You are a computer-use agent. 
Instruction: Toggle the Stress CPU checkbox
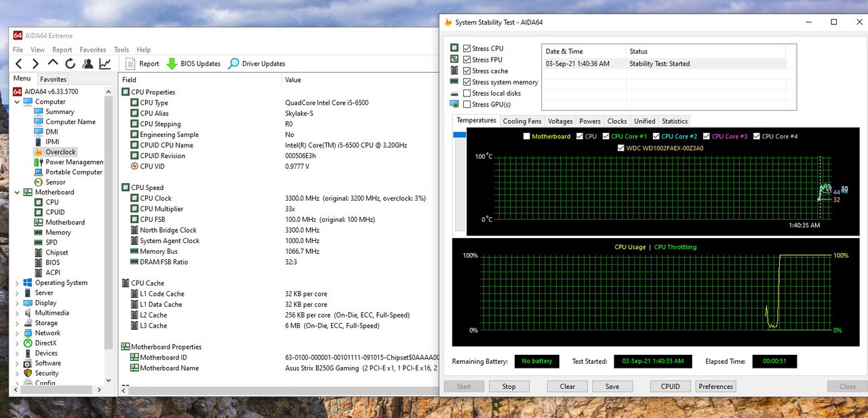tap(467, 49)
